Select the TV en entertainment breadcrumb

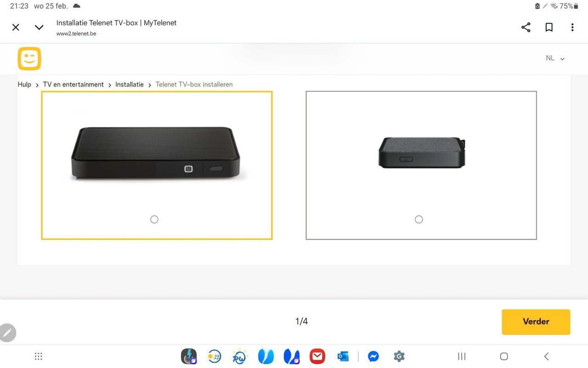[73, 84]
